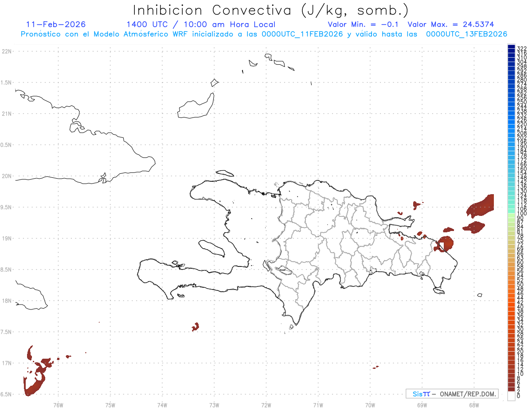
Task: Click the "19N" latitude label
Action: [x=7, y=239]
